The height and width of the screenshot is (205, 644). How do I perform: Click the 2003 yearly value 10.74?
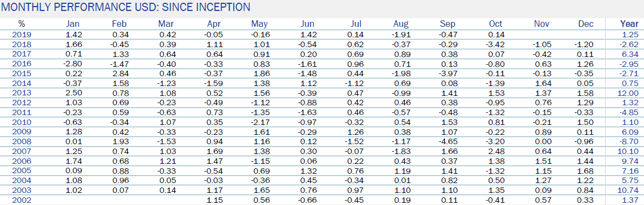click(630, 191)
